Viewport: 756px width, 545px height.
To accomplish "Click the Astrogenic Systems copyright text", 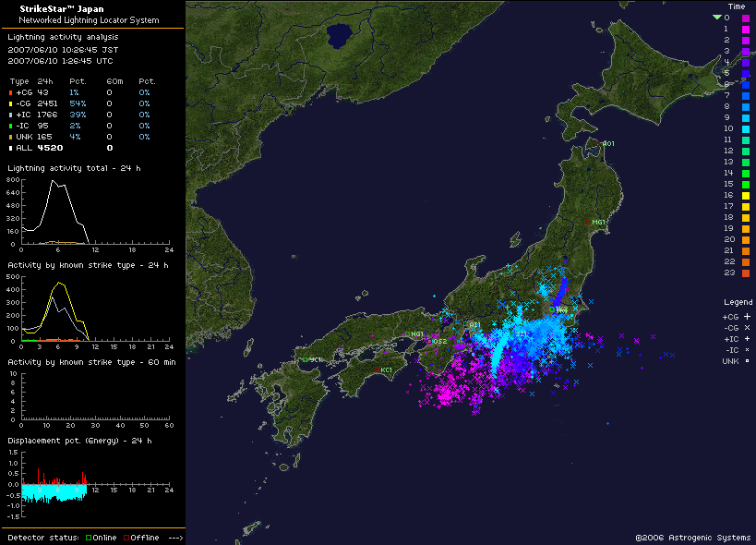I will tap(693, 537).
